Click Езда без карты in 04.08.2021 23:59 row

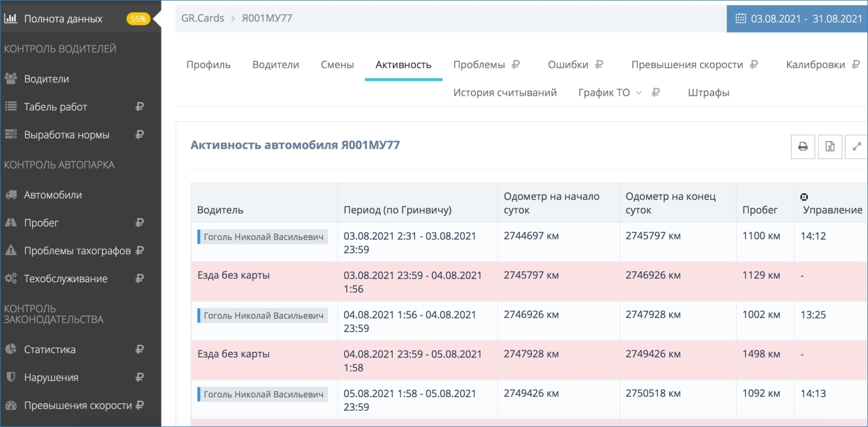[234, 354]
